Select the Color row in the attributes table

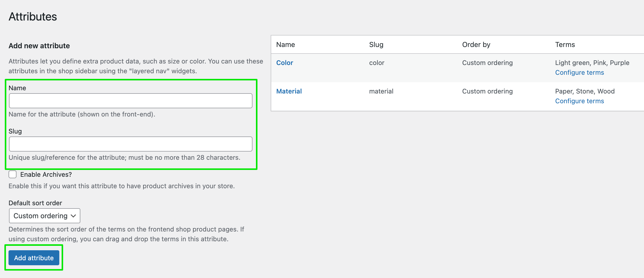(x=425, y=67)
